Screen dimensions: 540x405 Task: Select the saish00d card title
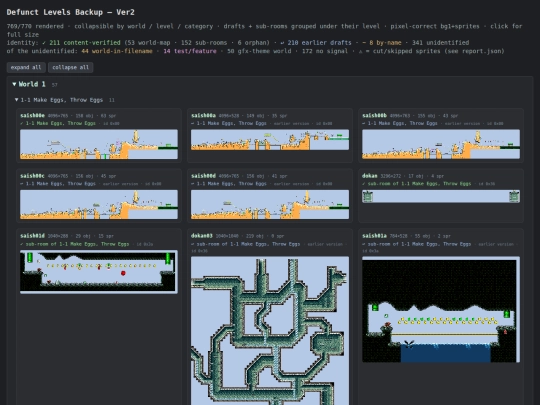[203, 176]
